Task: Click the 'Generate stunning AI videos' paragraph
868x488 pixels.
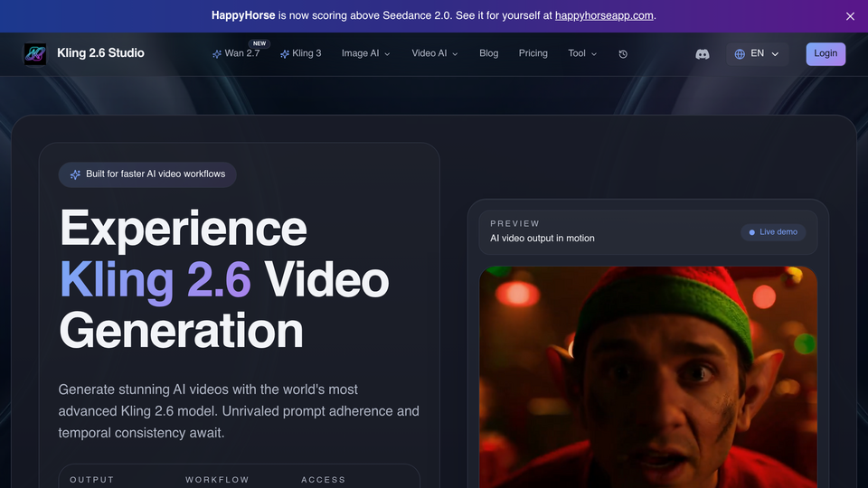Action: (x=239, y=411)
